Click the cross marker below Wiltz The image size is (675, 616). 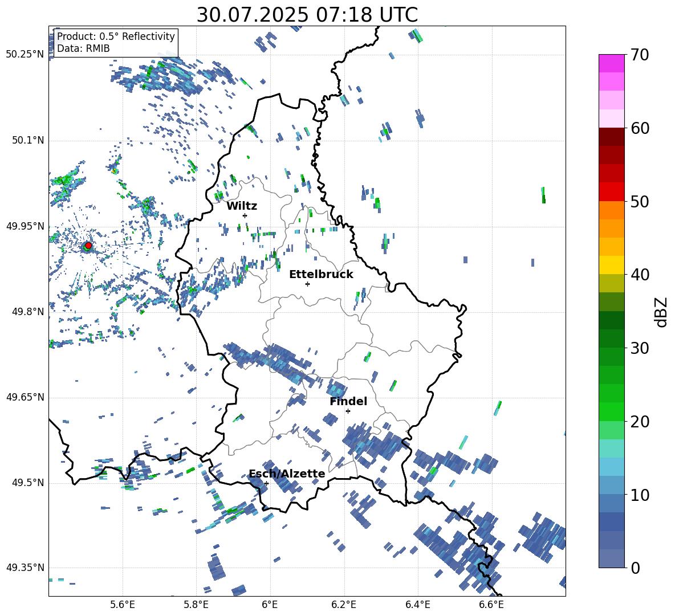[245, 215]
